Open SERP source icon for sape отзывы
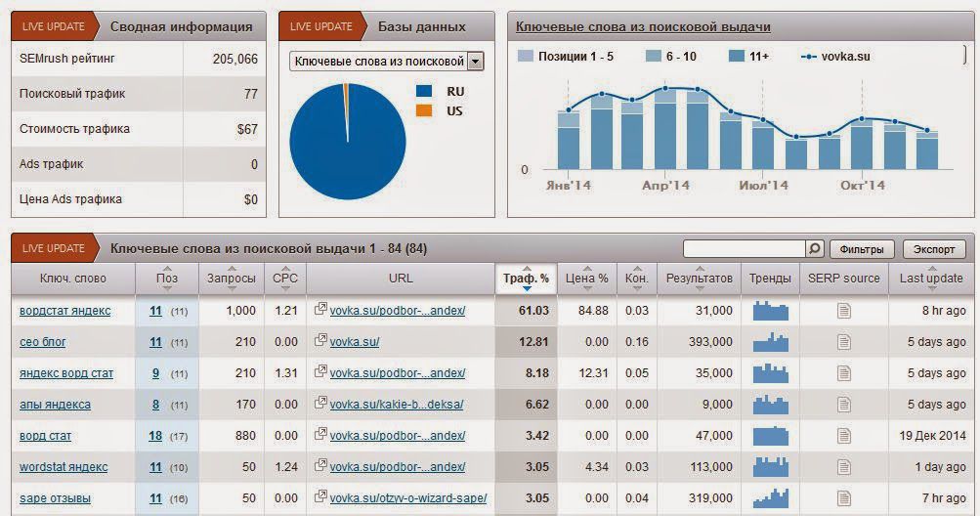980x516 pixels. (844, 498)
